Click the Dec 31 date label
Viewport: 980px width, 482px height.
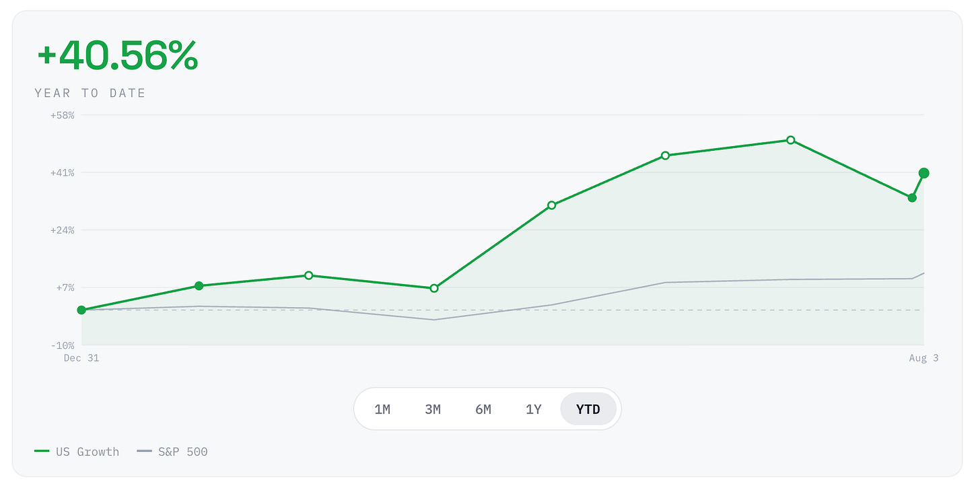[x=81, y=358]
